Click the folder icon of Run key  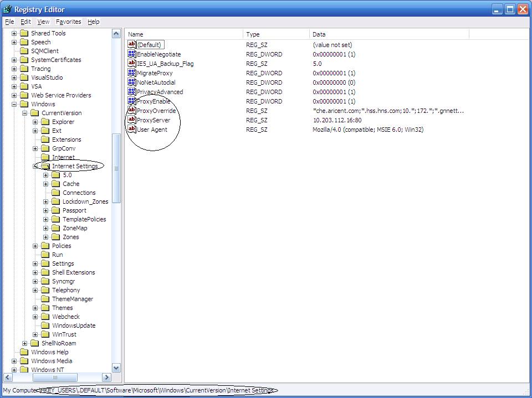coord(45,255)
